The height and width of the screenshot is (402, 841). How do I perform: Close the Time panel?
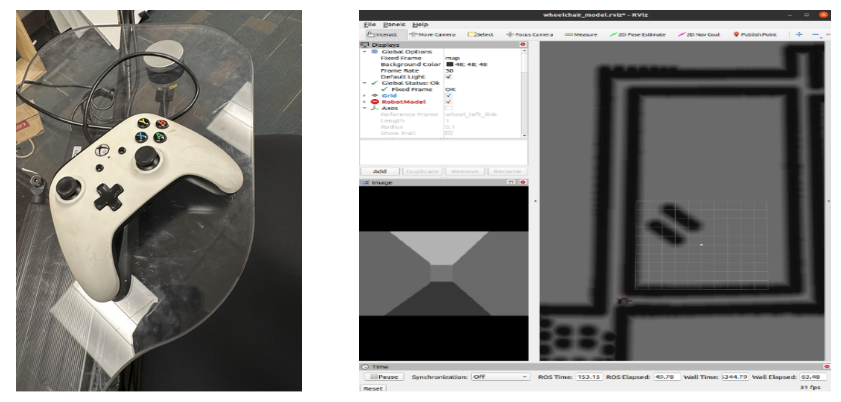coord(826,367)
